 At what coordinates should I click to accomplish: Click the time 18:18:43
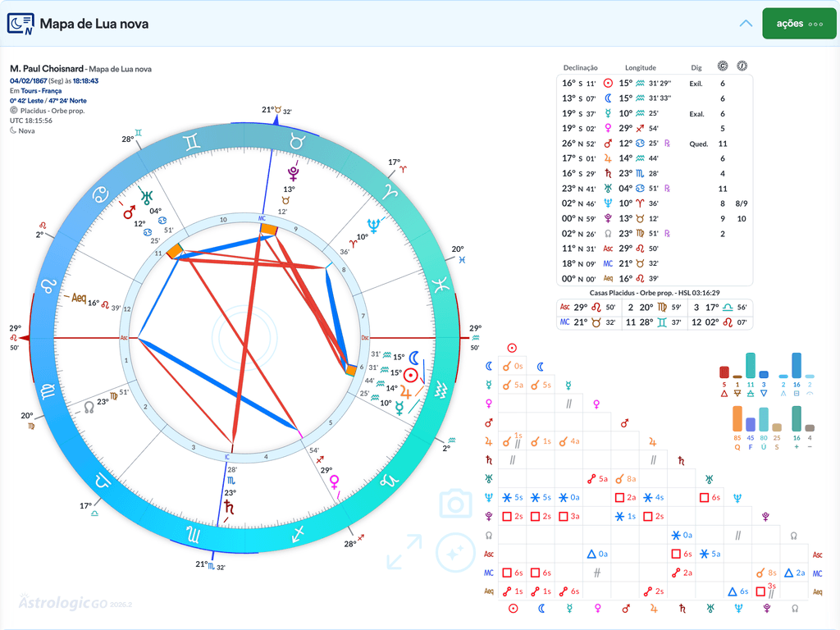tap(85, 81)
